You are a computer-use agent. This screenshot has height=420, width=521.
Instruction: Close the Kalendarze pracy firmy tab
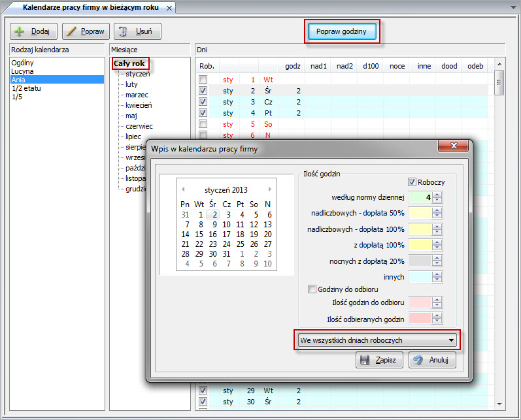tap(169, 8)
